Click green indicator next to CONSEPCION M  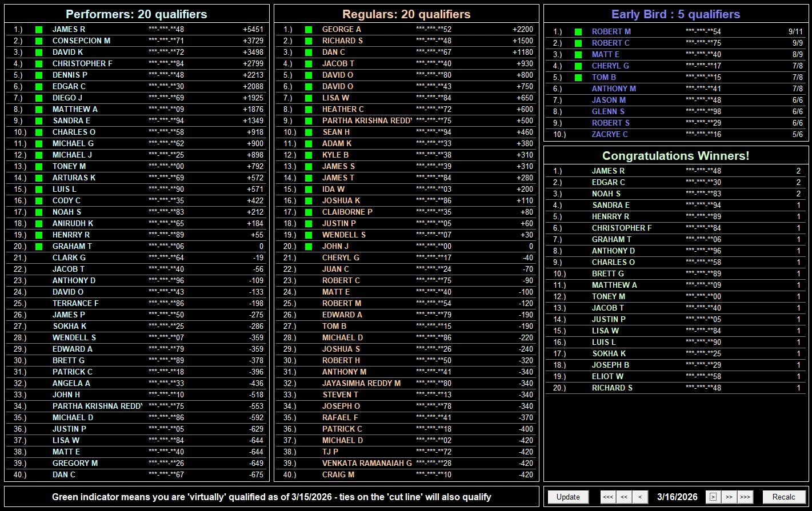tap(39, 41)
